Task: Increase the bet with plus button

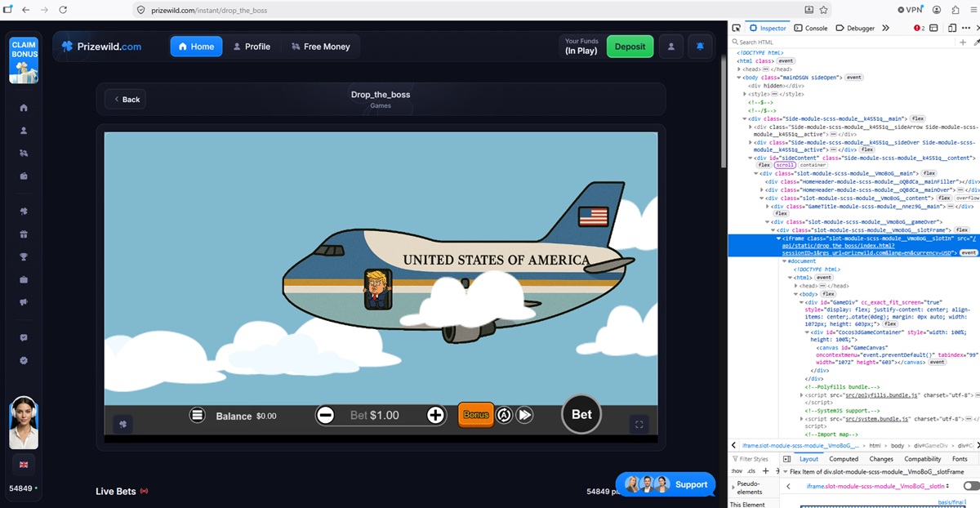Action: click(x=436, y=415)
